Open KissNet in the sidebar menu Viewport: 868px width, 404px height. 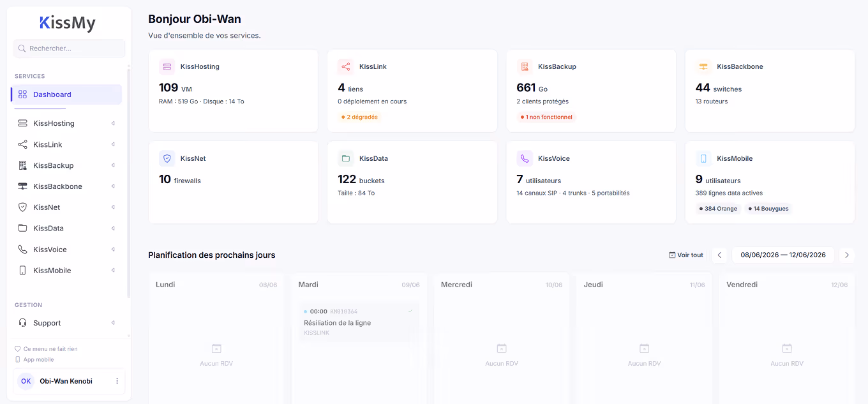[66, 207]
